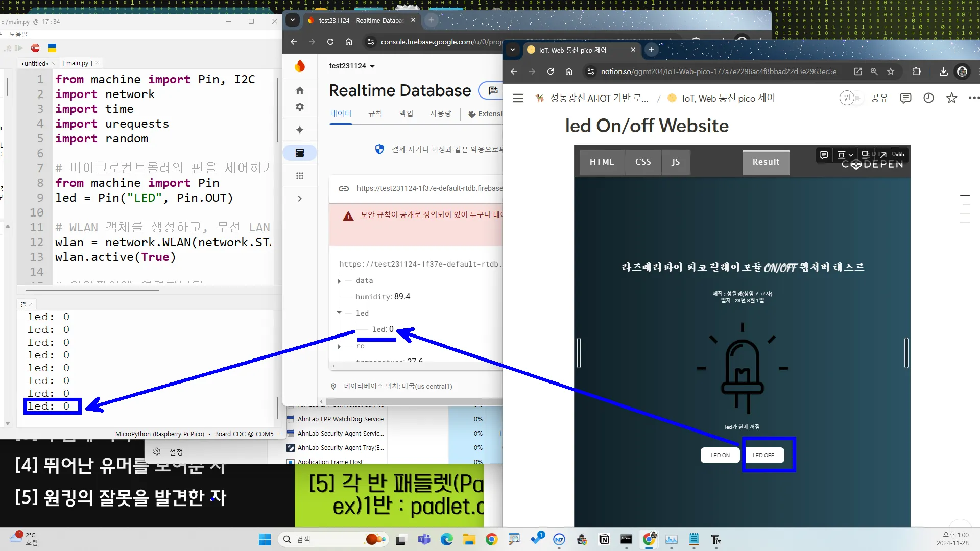The image size is (980, 551).
Task: Favorite the Notion page with star
Action: pyautogui.click(x=951, y=98)
